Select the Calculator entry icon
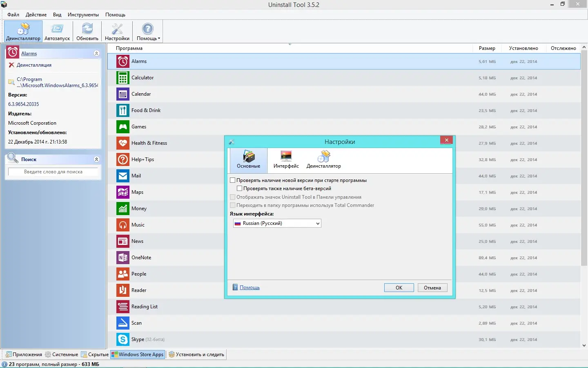The width and height of the screenshot is (588, 368). tap(122, 78)
